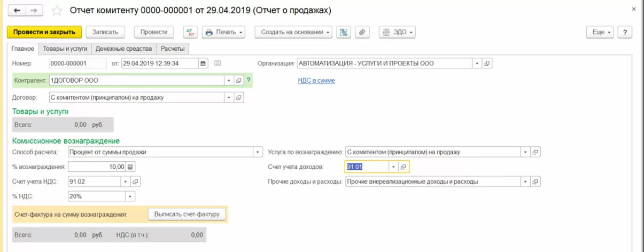Open Счет учета НДС account card
The width and height of the screenshot is (644, 252).
[136, 182]
